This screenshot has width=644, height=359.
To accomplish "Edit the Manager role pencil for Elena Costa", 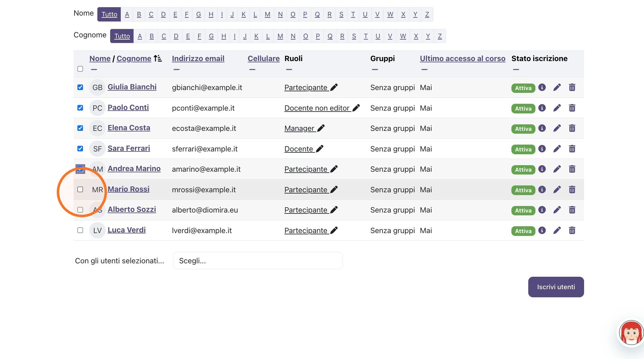I will click(x=321, y=128).
